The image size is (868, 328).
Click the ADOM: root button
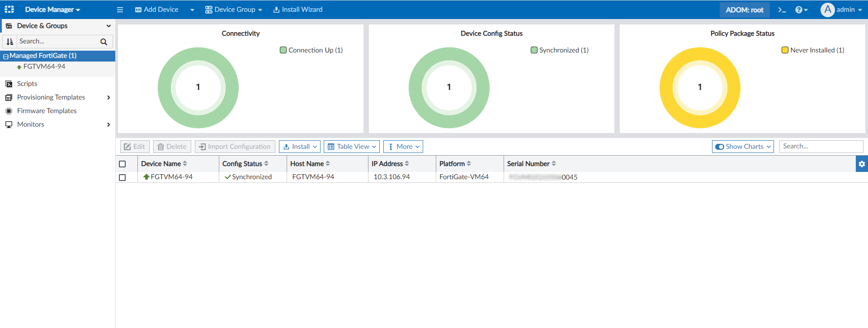tap(744, 10)
